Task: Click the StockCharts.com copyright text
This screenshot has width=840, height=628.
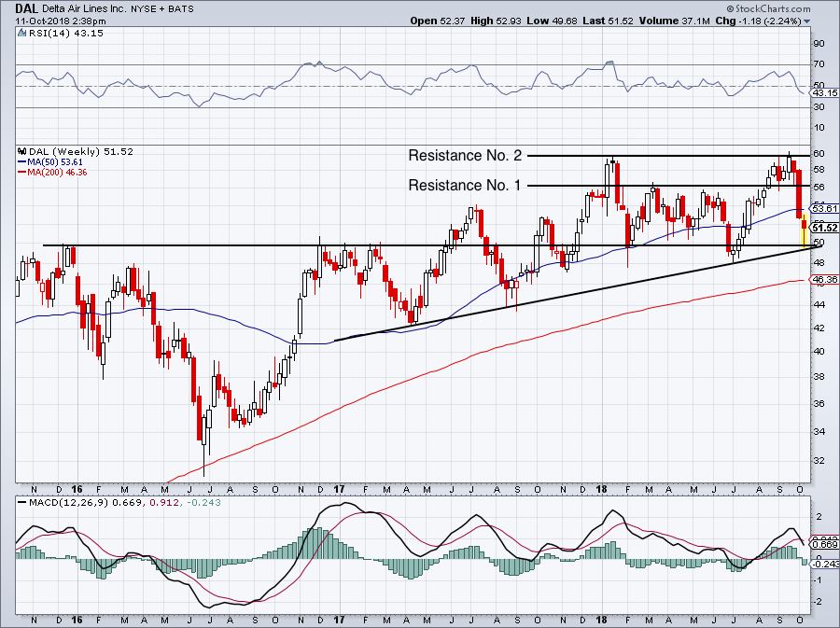Action: tap(769, 8)
